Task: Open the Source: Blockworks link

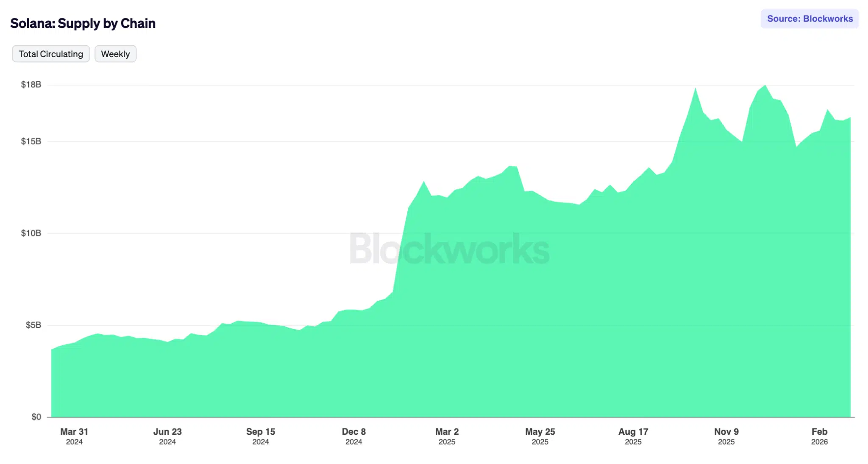Action: pyautogui.click(x=809, y=19)
